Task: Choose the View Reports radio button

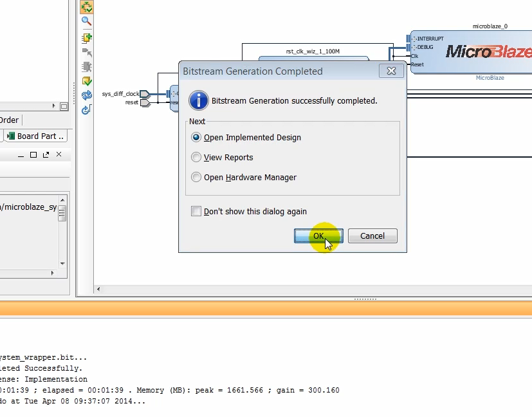Action: (196, 157)
